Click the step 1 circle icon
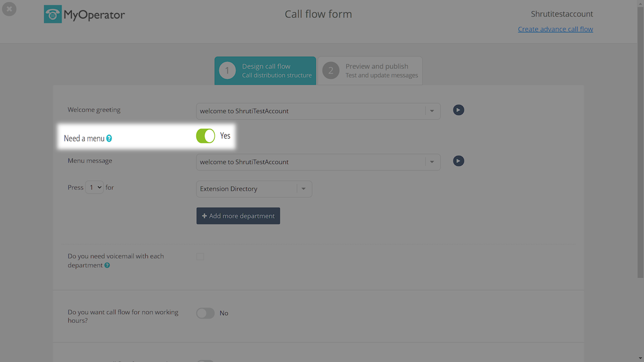 point(227,71)
